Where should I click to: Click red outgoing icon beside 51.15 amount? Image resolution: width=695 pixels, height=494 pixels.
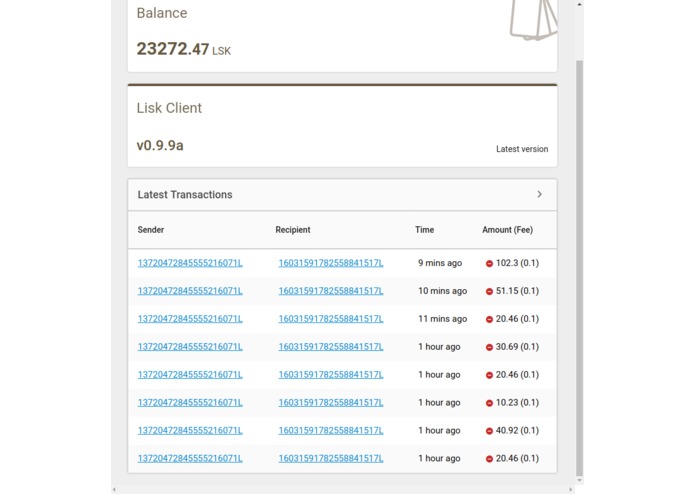coord(489,292)
